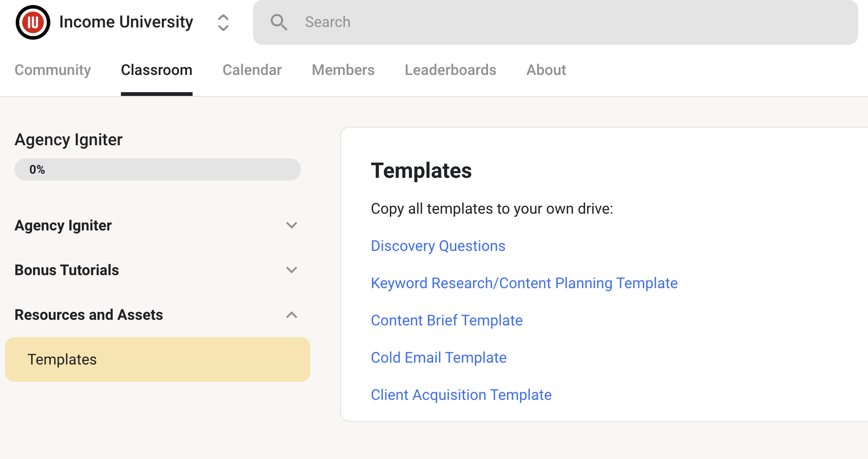Screen dimensions: 868x459
Task: Click the 0% course progress bar
Action: pyautogui.click(x=158, y=169)
